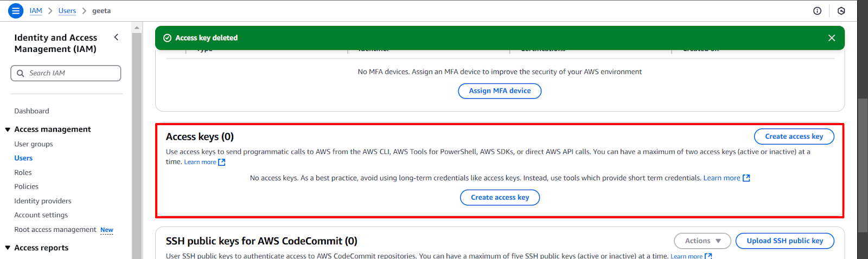Click SSH public keys for AWS CodeCommit heading
868x259 pixels.
point(261,241)
